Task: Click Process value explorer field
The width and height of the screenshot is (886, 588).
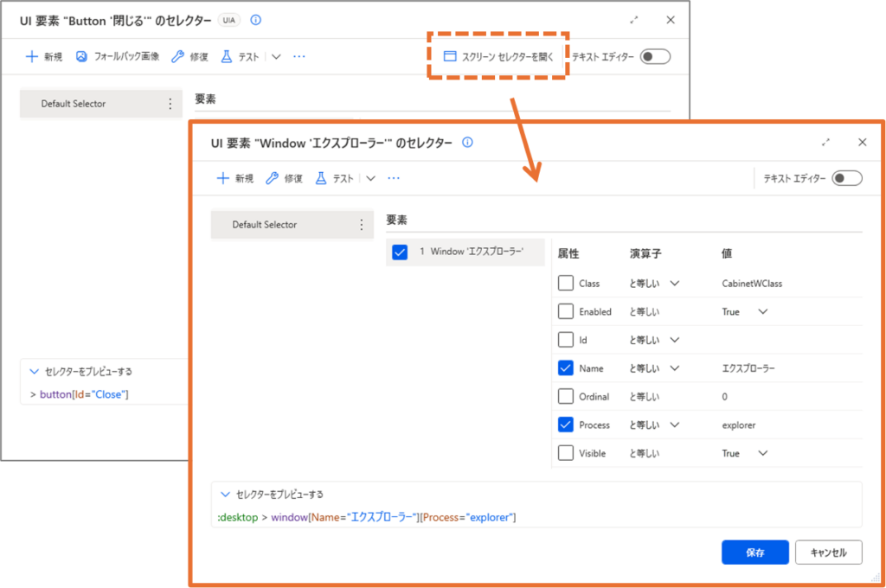Action: tap(739, 425)
